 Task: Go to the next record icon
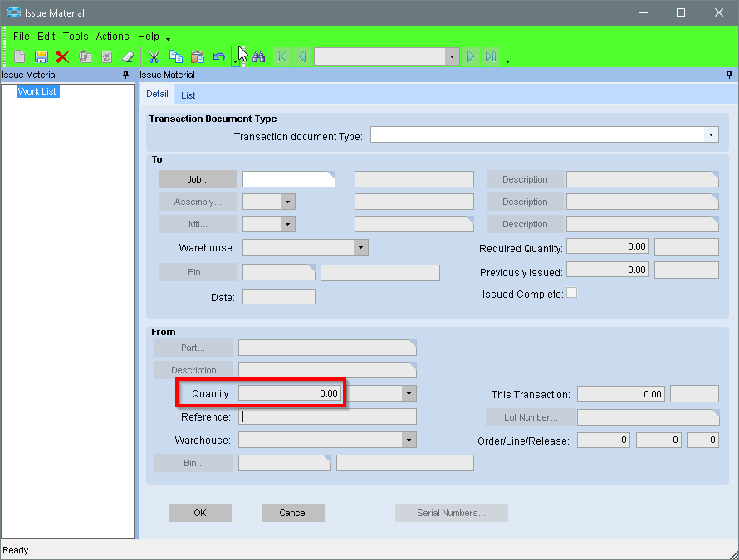(470, 57)
